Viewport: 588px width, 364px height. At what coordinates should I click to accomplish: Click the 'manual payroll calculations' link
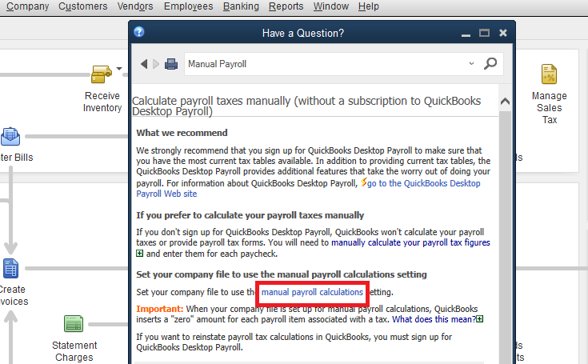[311, 293]
